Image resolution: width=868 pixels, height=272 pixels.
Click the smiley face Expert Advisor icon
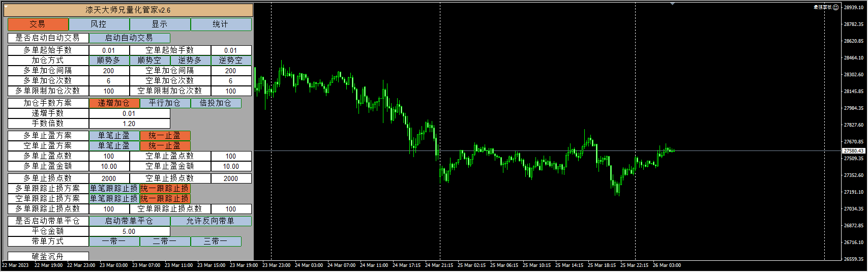pyautogui.click(x=836, y=7)
